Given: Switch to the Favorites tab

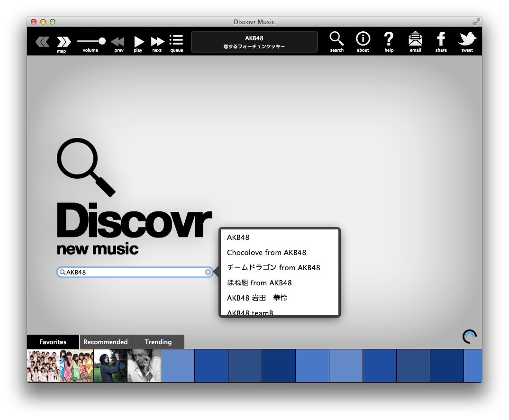Looking at the screenshot, I should [x=53, y=342].
